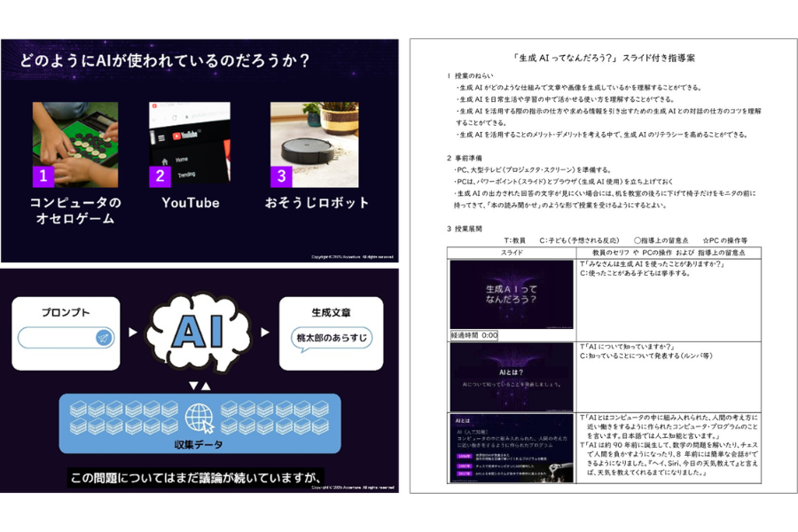
Task: Click the globe icon in the data panel
Action: pos(198,415)
